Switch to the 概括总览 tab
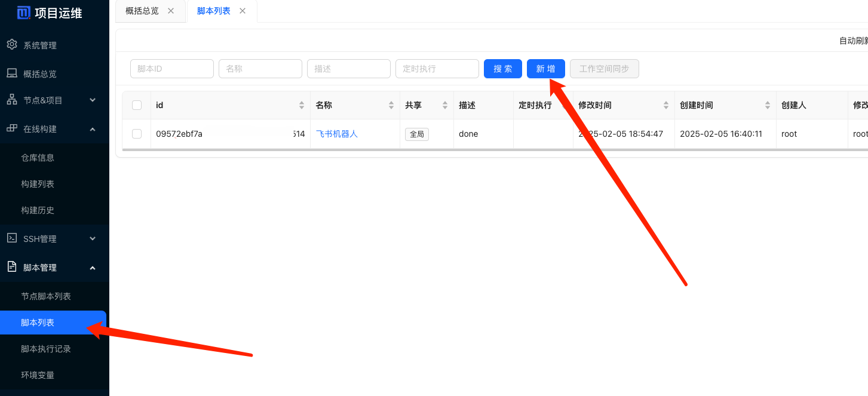The image size is (868, 396). coord(142,11)
